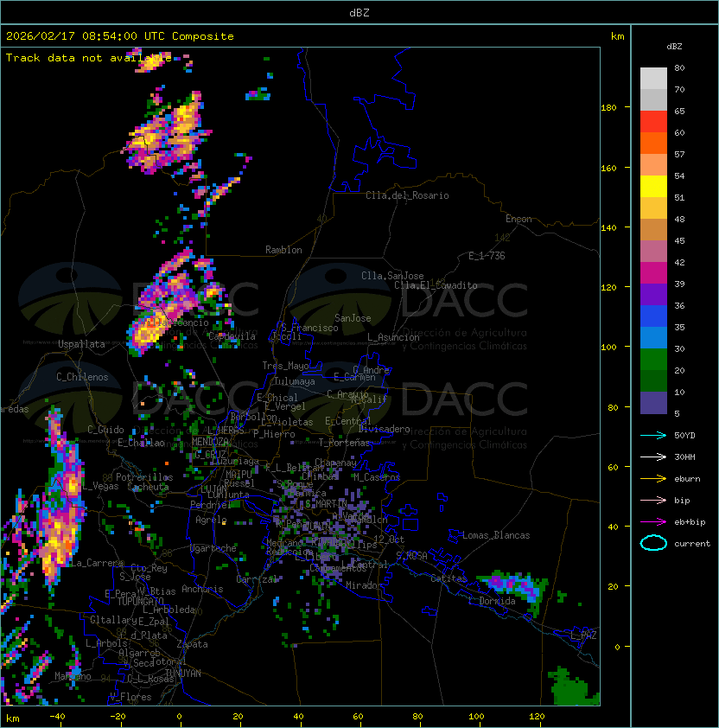This screenshot has height=728, width=719.
Task: Click the cyan 'current' ellipse icon
Action: coord(653,543)
